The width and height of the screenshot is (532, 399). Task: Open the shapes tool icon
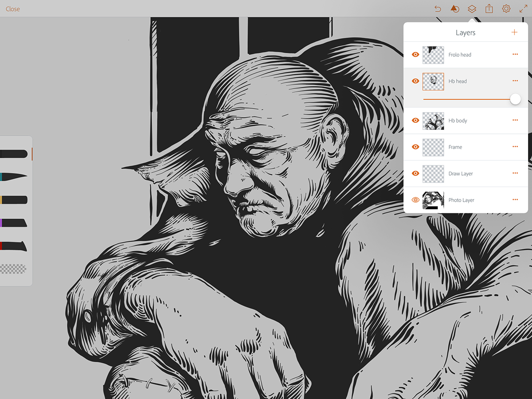454,9
